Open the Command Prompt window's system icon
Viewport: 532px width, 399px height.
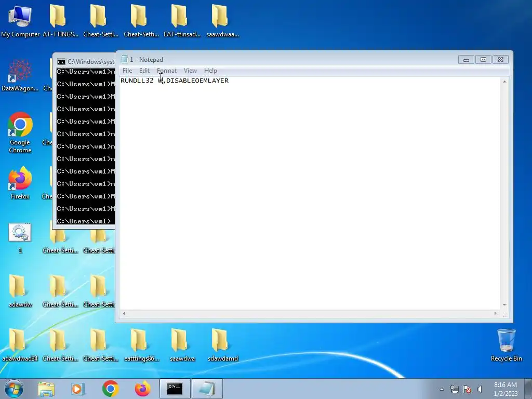pyautogui.click(x=61, y=62)
